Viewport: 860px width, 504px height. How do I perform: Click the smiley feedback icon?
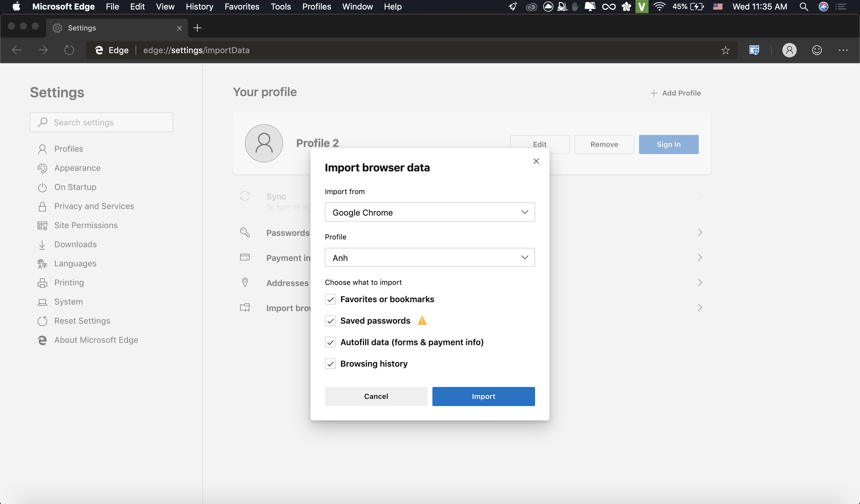click(x=817, y=50)
